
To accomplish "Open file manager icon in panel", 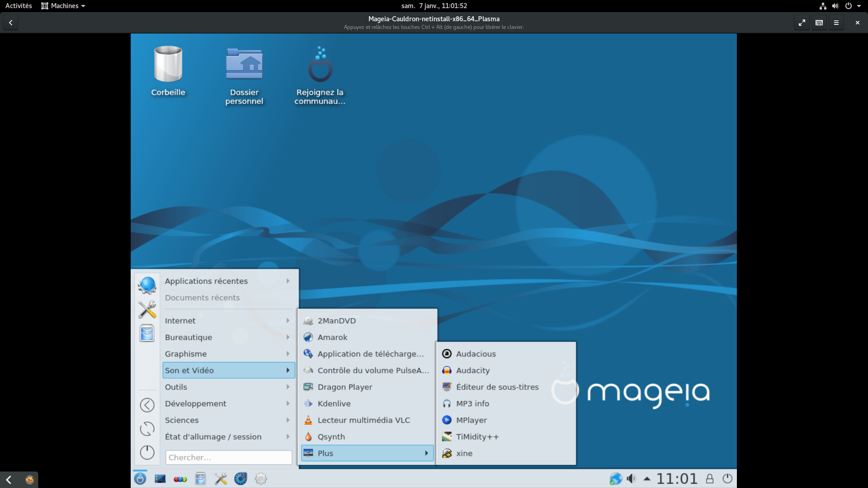I will pyautogui.click(x=200, y=479).
